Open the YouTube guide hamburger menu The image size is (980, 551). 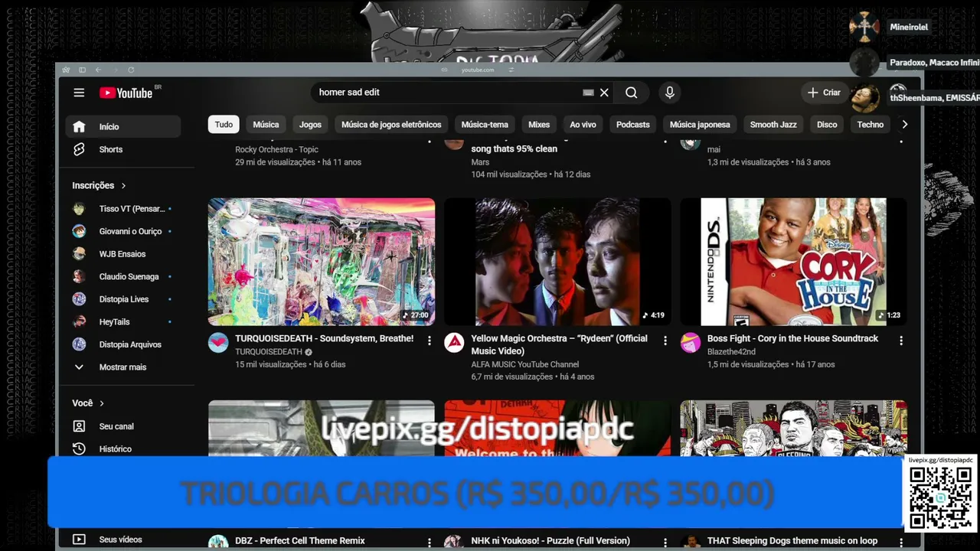point(79,93)
